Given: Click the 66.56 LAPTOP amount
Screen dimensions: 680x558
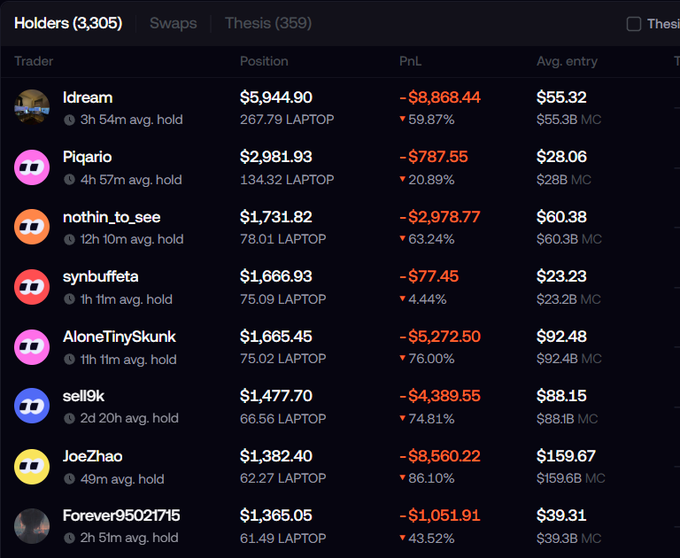Looking at the screenshot, I should [283, 419].
